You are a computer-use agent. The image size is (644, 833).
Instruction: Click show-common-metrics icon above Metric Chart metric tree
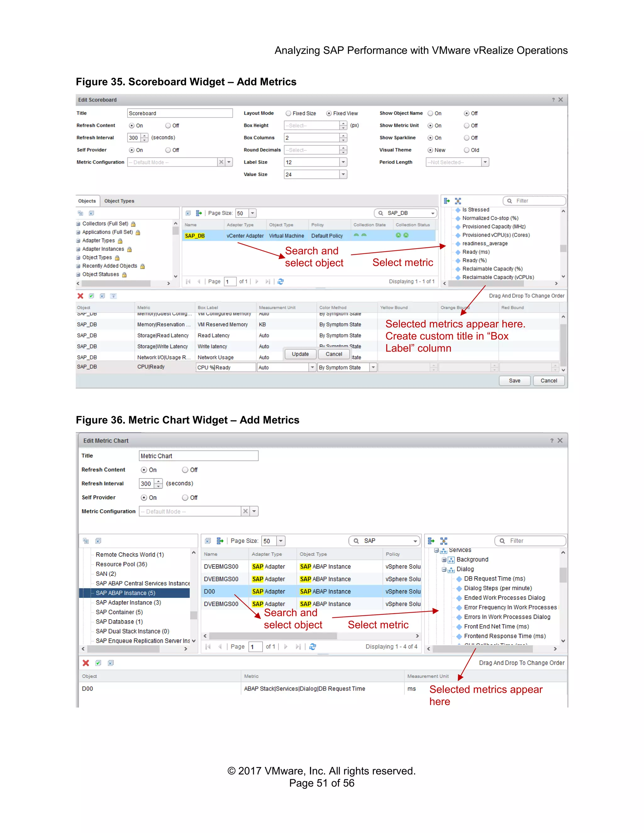click(x=444, y=541)
